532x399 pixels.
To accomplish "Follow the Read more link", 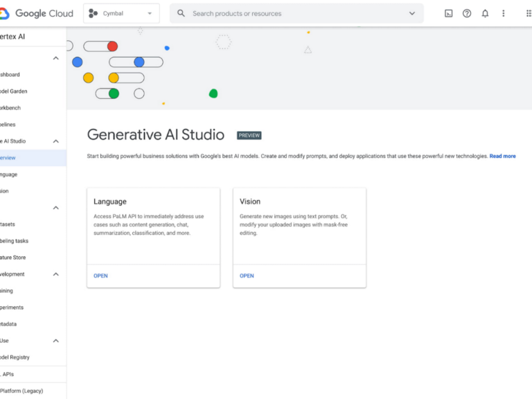I will coord(502,157).
